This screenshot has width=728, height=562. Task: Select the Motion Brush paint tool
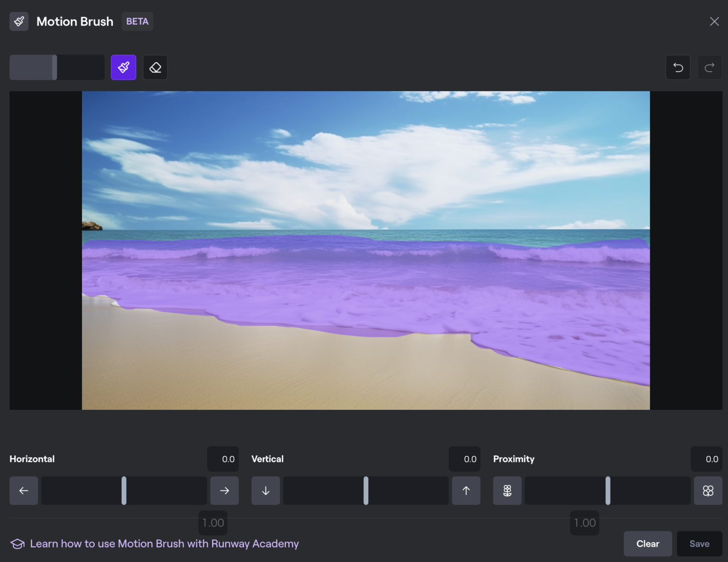pyautogui.click(x=123, y=67)
